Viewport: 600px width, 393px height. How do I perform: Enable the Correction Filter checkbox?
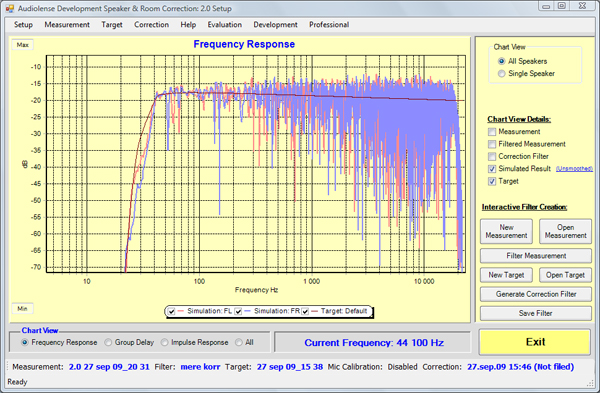point(492,157)
